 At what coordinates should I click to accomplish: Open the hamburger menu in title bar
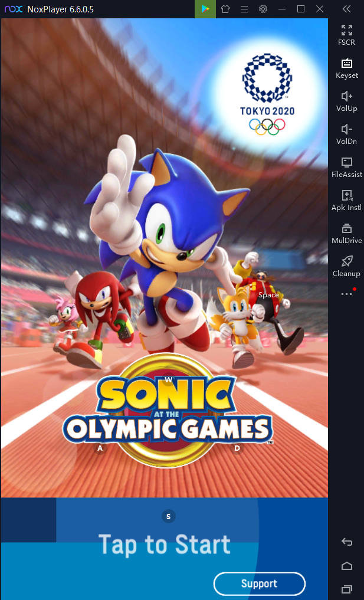244,9
